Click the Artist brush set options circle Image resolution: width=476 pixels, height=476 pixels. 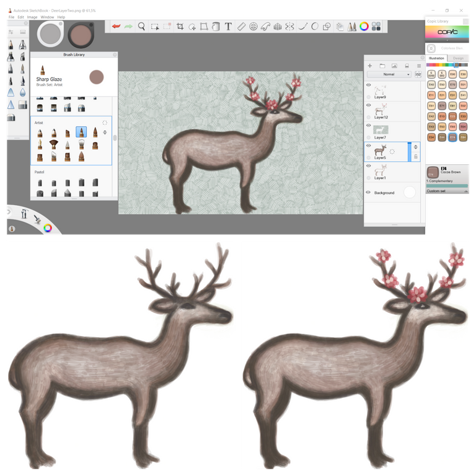click(105, 123)
